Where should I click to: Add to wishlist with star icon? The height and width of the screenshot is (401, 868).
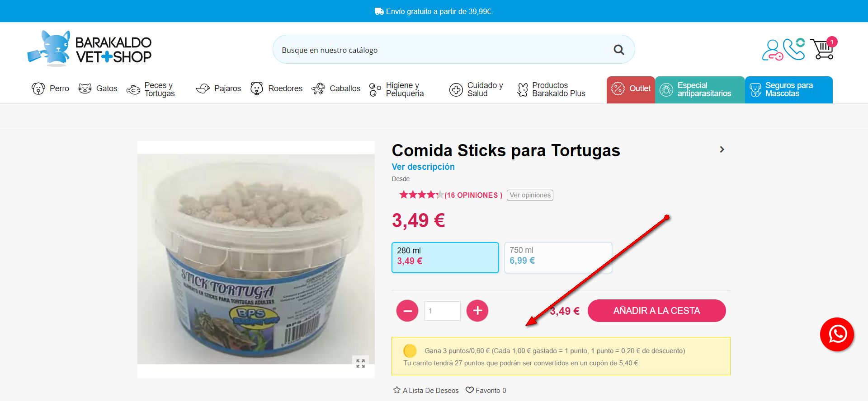coord(426,390)
